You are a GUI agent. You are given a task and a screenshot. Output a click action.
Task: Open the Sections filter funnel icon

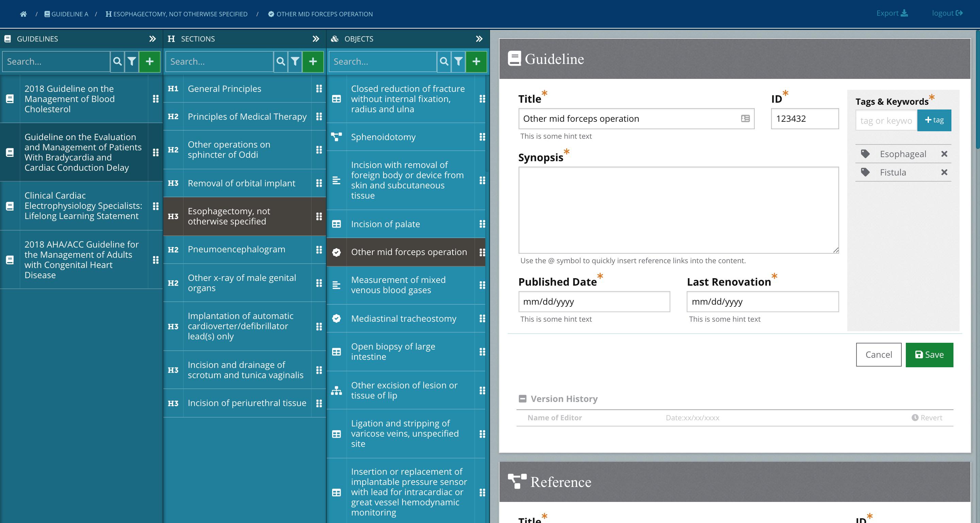tap(295, 62)
